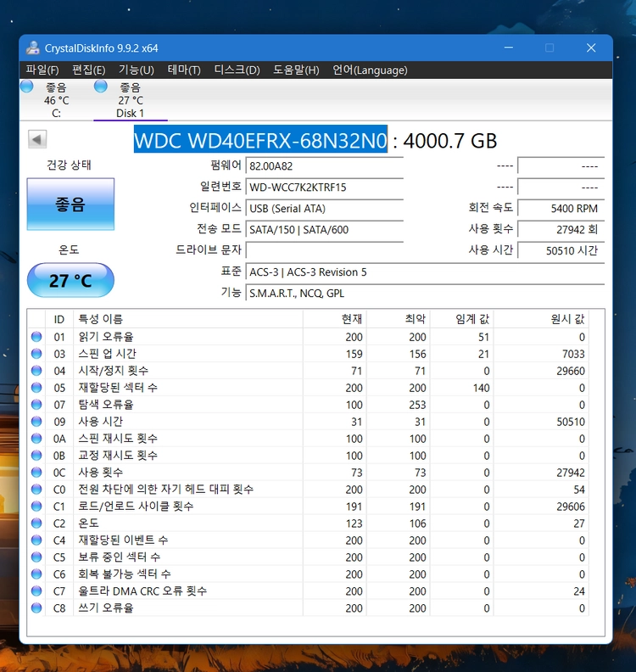Select the 스핀 업 시간 attribute name

click(x=107, y=354)
